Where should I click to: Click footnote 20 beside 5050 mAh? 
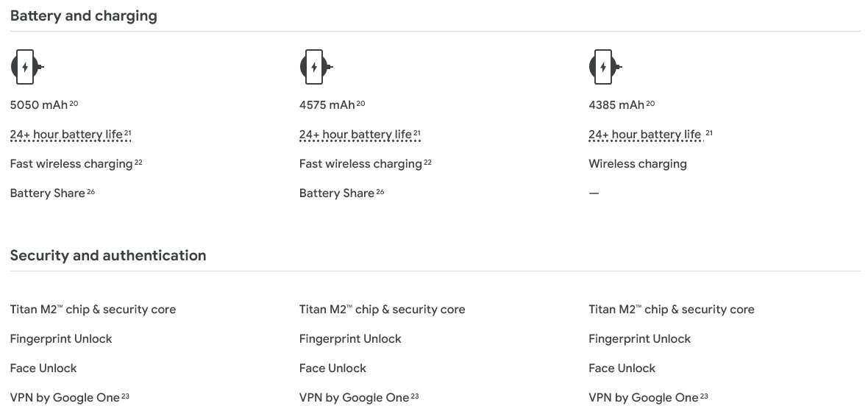coord(74,103)
